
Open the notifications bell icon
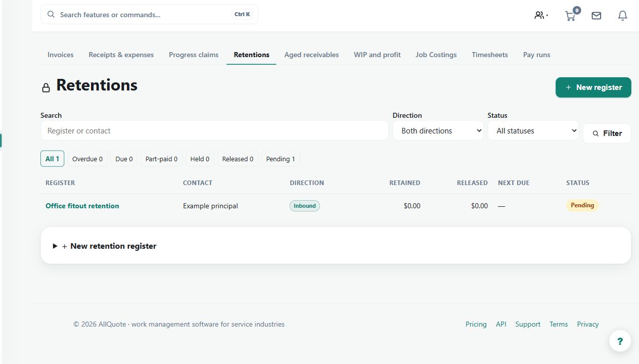pos(623,16)
